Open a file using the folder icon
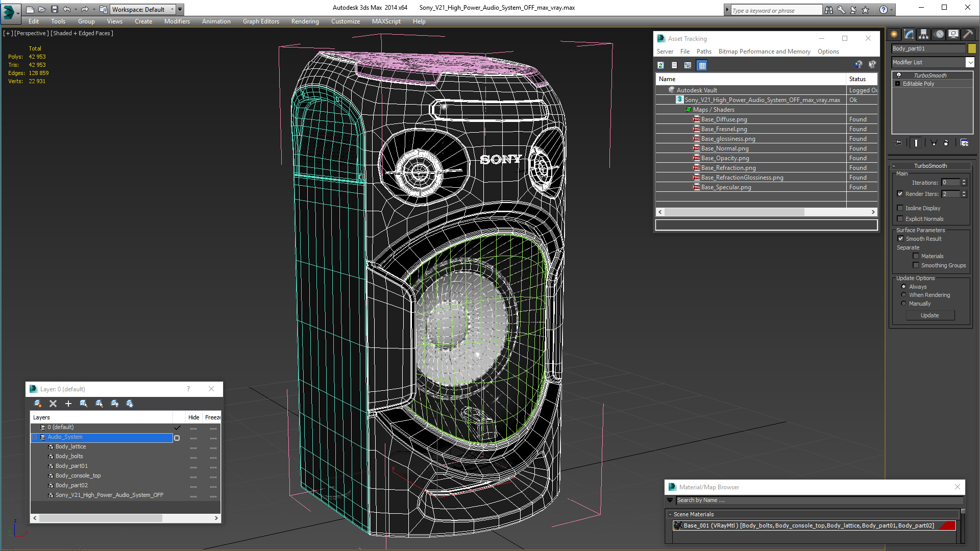Screen dimensions: 980x551 [42, 9]
